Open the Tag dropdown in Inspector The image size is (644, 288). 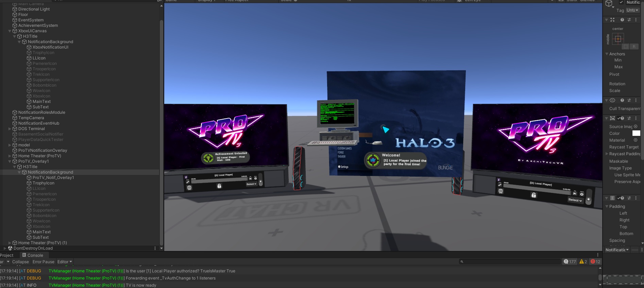(x=632, y=10)
